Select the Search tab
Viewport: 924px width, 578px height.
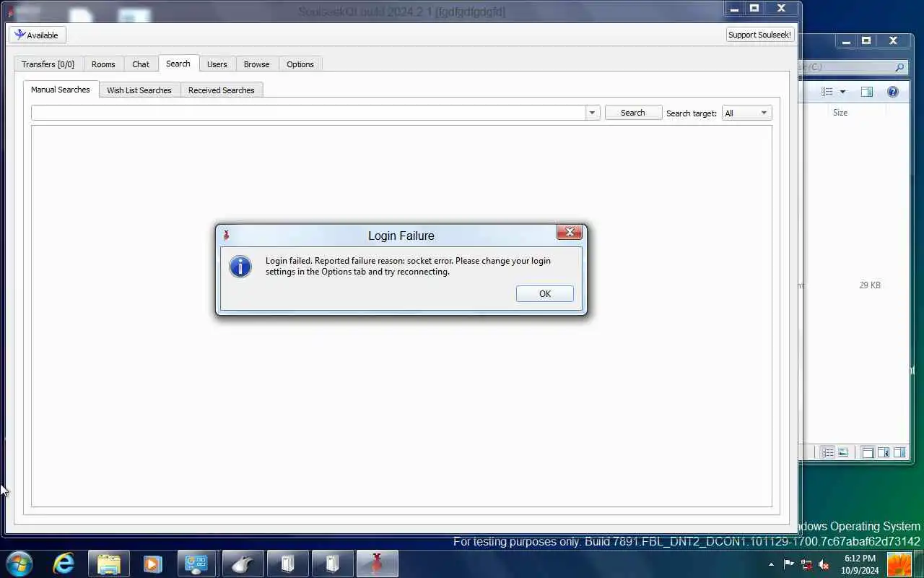click(x=178, y=64)
